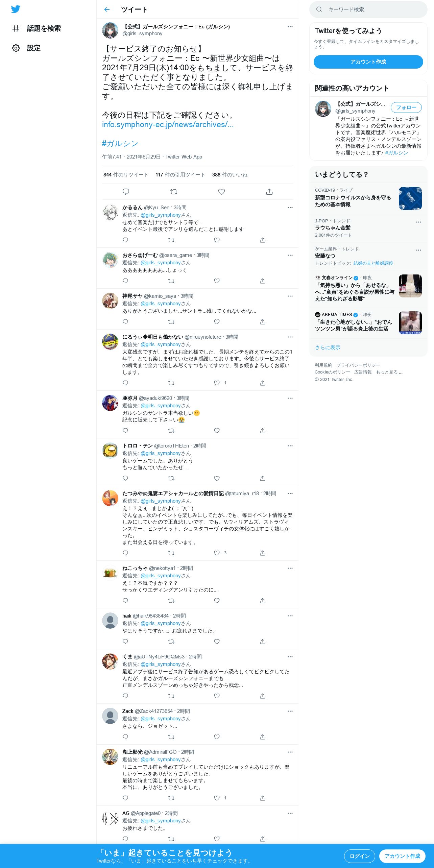The width and height of the screenshot is (434, 868).
Task: Retweet the main announcement tweet
Action: tap(174, 192)
